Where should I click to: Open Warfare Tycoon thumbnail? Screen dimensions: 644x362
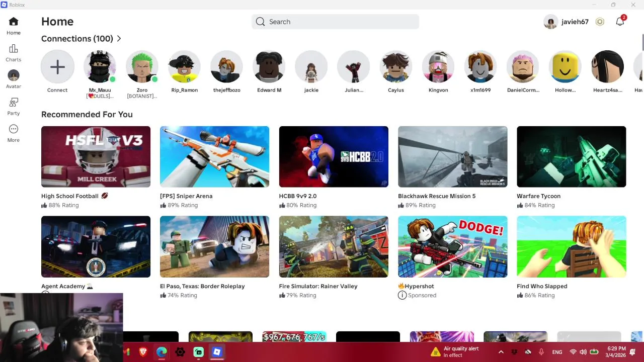click(x=571, y=157)
